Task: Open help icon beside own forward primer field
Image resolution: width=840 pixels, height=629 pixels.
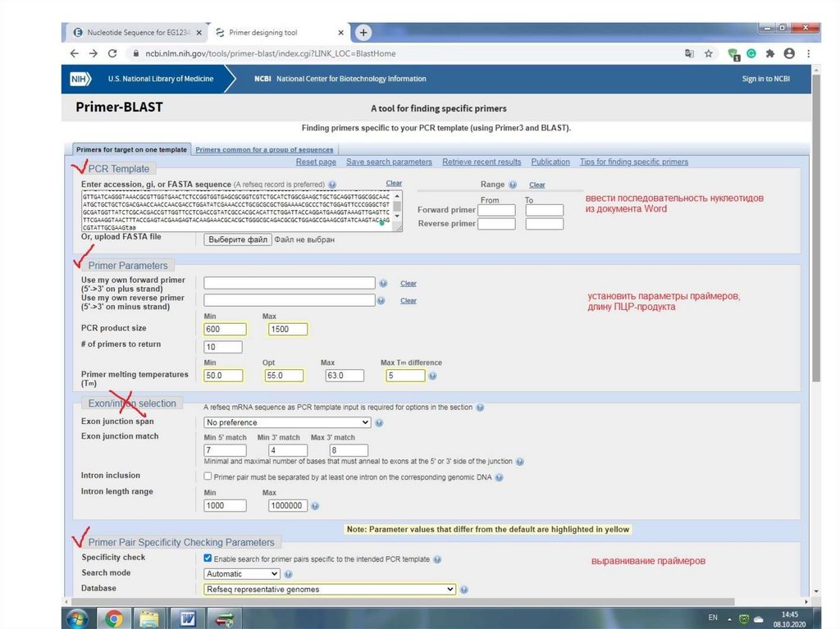Action: [383, 284]
